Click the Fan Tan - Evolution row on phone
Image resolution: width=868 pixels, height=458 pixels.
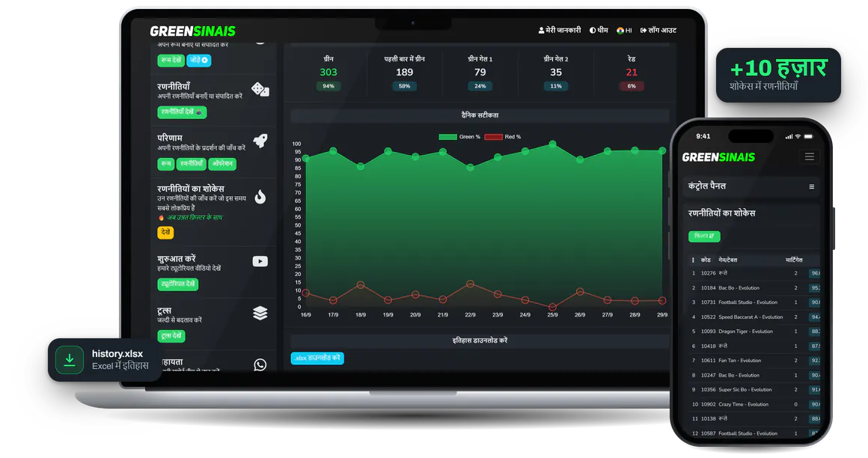[754, 361]
